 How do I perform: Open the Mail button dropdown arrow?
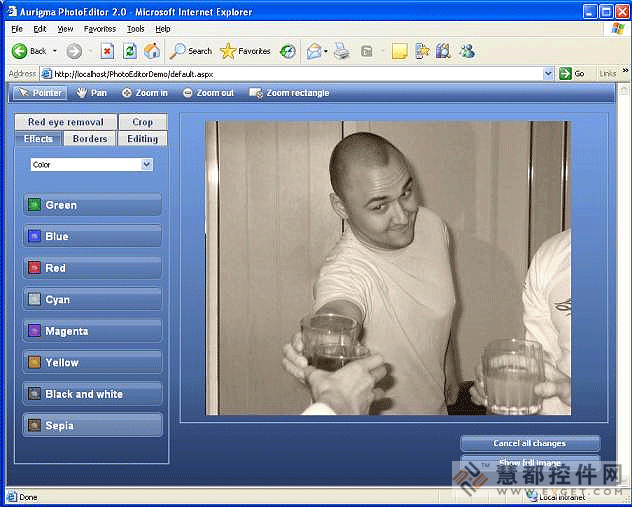326,52
